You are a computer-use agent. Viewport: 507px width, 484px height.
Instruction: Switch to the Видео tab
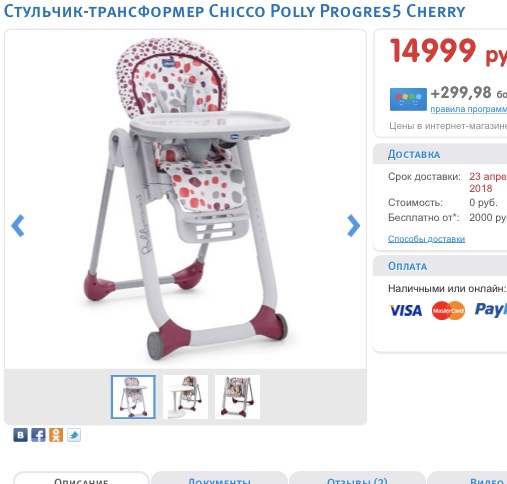(x=467, y=479)
